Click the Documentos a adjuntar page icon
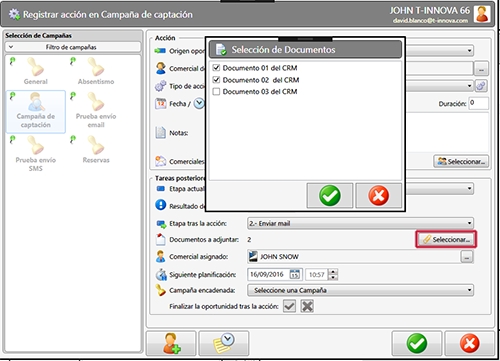500x361 pixels. point(161,239)
